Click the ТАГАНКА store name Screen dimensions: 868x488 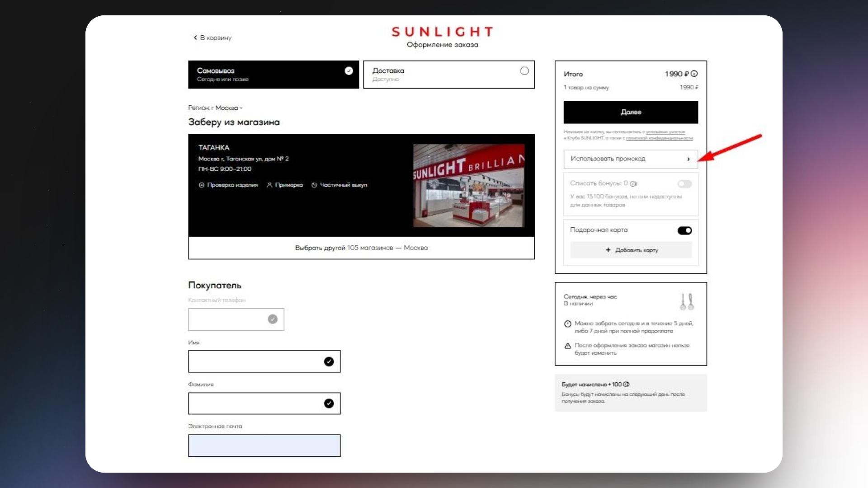(x=214, y=147)
